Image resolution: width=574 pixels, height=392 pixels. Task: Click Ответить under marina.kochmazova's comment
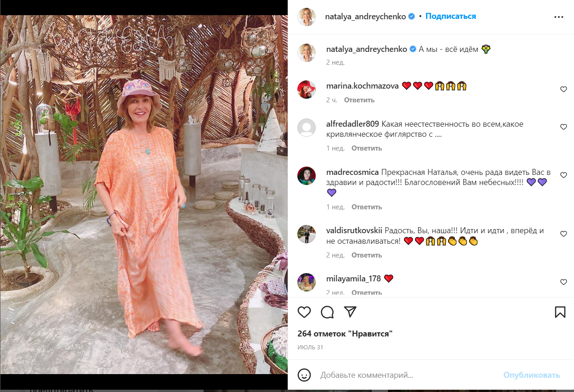(x=359, y=100)
